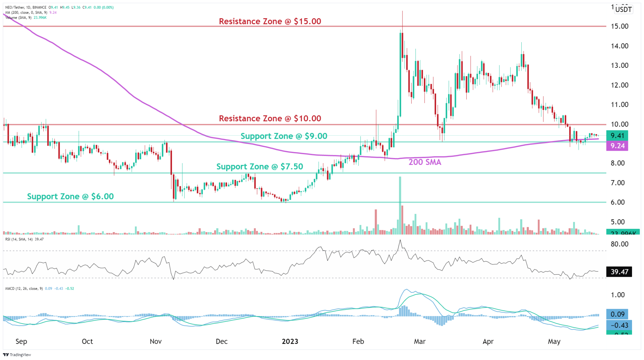Image resolution: width=644 pixels, height=360 pixels.
Task: Click the May label on time axis
Action: tap(554, 341)
